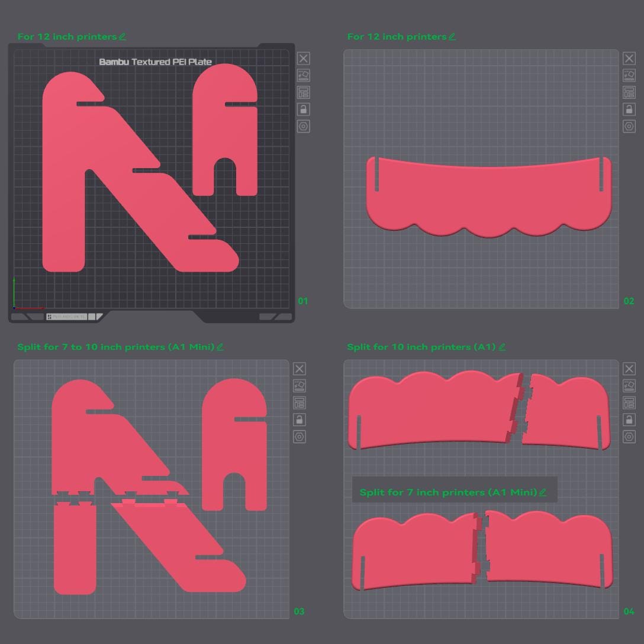Edit plate 01 name via pencil icon

[123, 37]
